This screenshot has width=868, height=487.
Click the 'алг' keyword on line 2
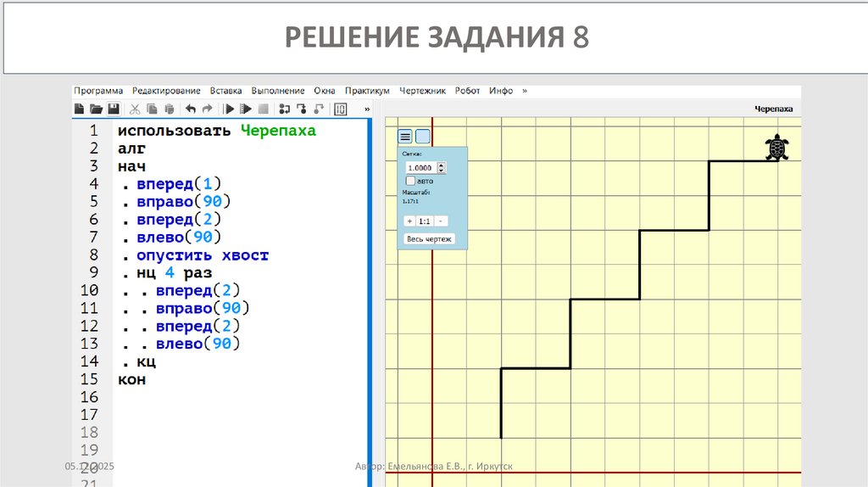131,148
